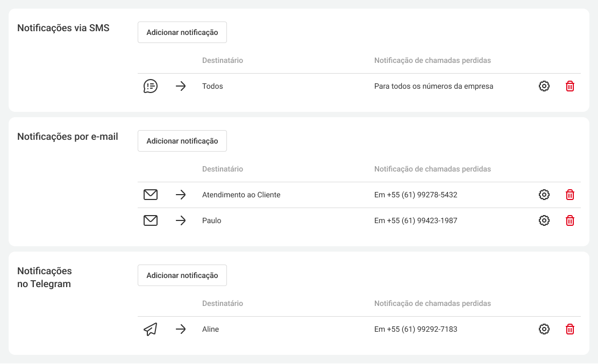598x364 pixels.
Task: Add a new e-mail notification
Action: point(182,141)
